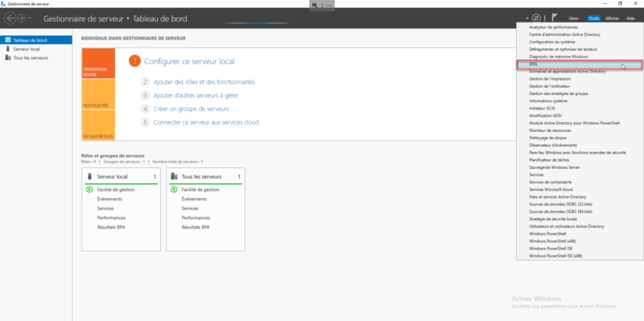
Task: Click the forward navigation arrow
Action: [x=21, y=18]
